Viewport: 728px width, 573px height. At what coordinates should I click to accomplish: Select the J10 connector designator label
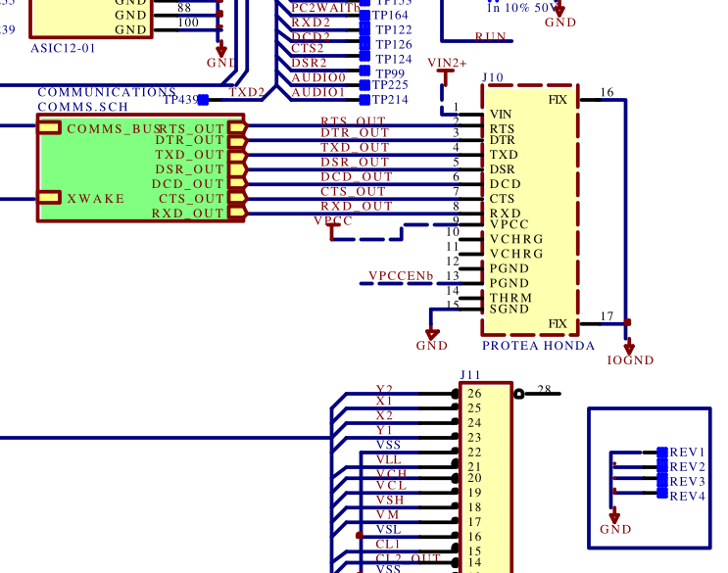[493, 76]
